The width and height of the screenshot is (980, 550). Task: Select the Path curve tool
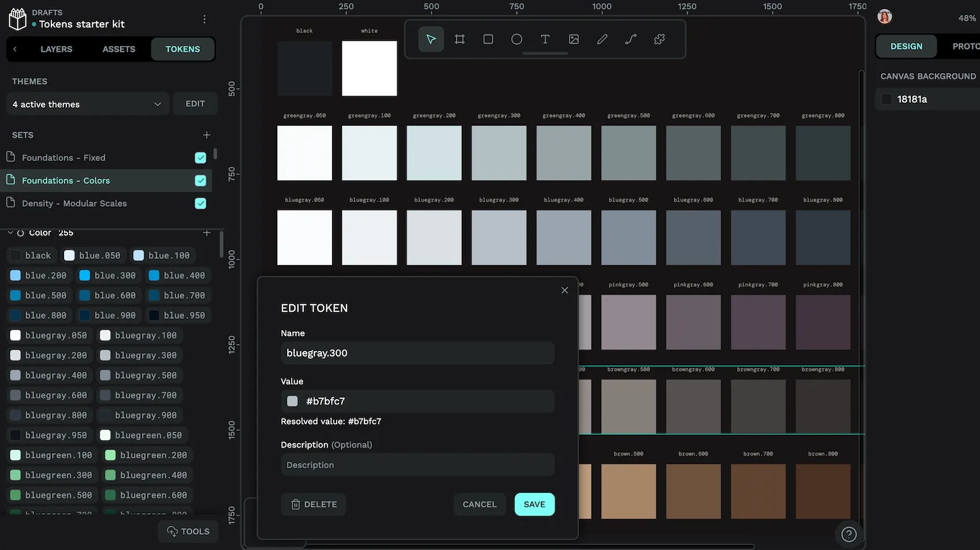pyautogui.click(x=631, y=39)
